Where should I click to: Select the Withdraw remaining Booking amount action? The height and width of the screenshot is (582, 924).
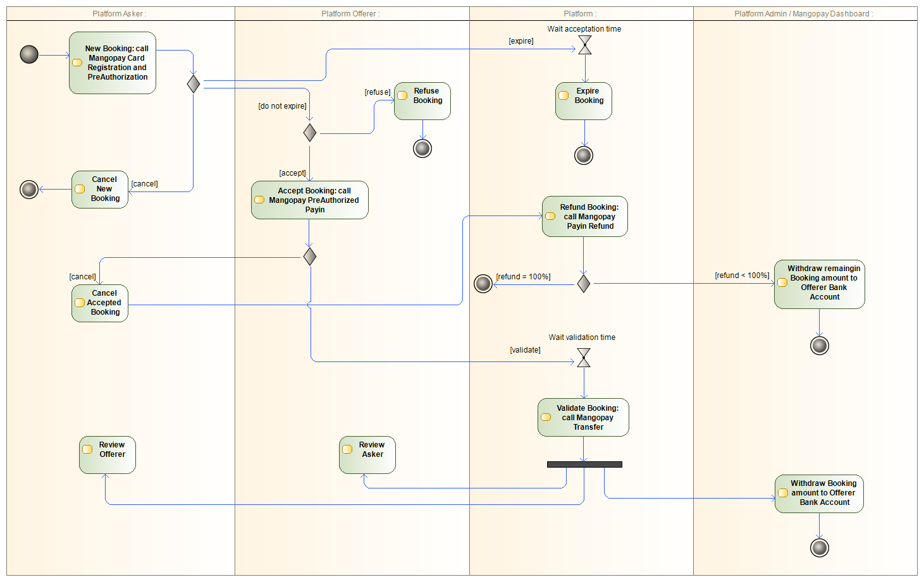click(820, 284)
